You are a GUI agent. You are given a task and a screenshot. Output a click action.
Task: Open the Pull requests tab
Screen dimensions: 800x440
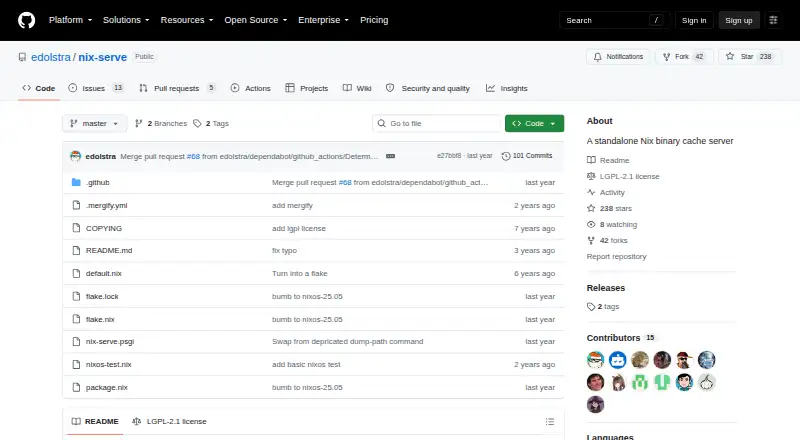[177, 88]
